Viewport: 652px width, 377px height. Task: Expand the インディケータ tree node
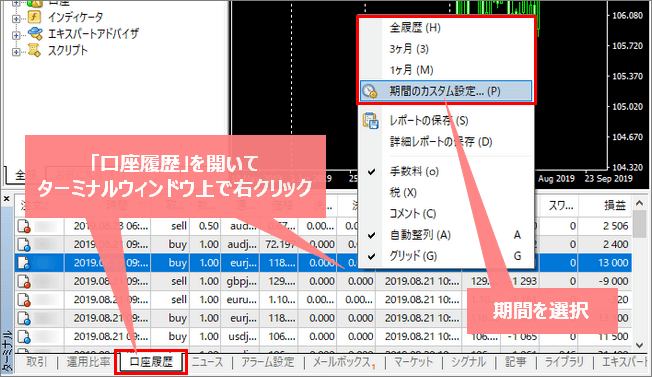click(16, 18)
